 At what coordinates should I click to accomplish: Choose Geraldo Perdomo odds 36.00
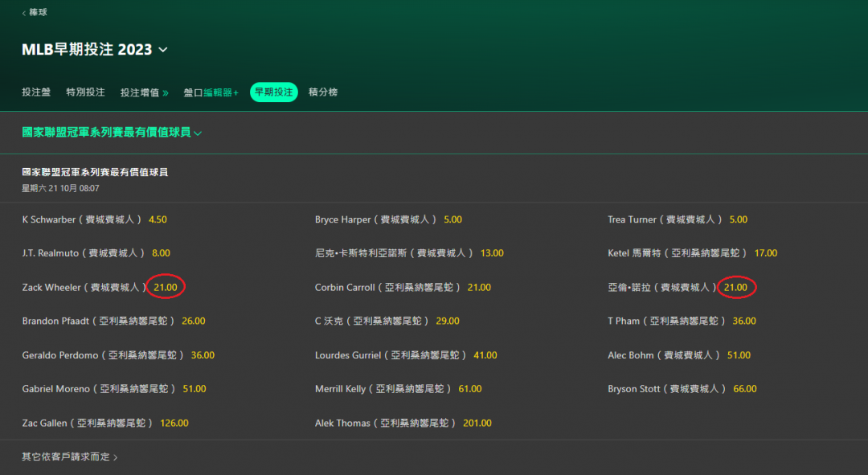pos(203,355)
